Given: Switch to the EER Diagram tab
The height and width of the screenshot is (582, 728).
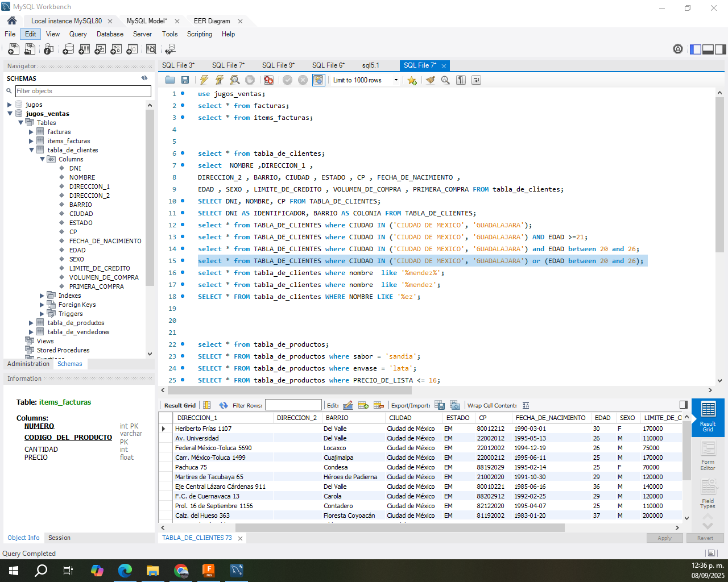Looking at the screenshot, I should click(x=212, y=21).
